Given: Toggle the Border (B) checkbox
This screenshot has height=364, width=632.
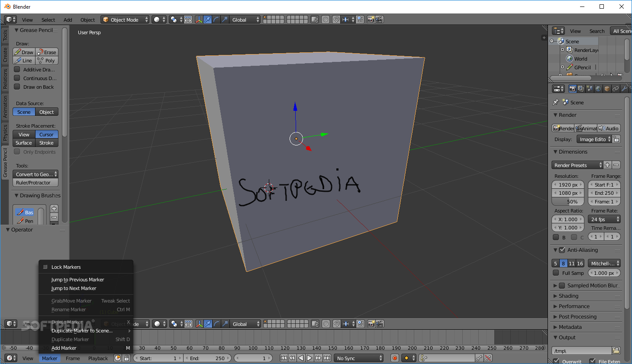Looking at the screenshot, I should [x=556, y=237].
